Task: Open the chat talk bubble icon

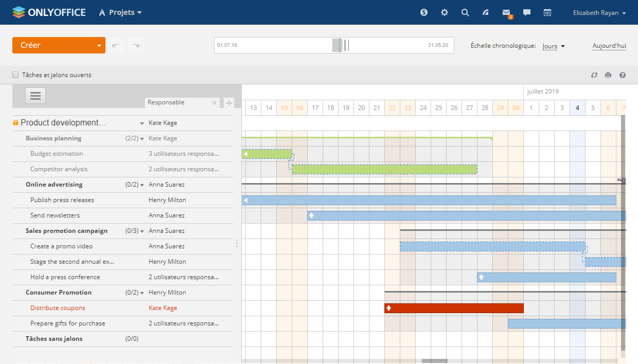Action: [527, 12]
